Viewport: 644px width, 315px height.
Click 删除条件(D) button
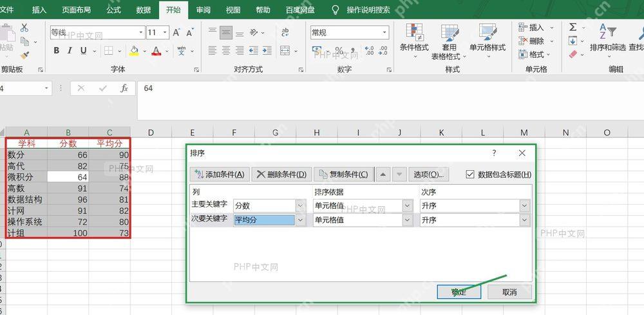tap(282, 175)
